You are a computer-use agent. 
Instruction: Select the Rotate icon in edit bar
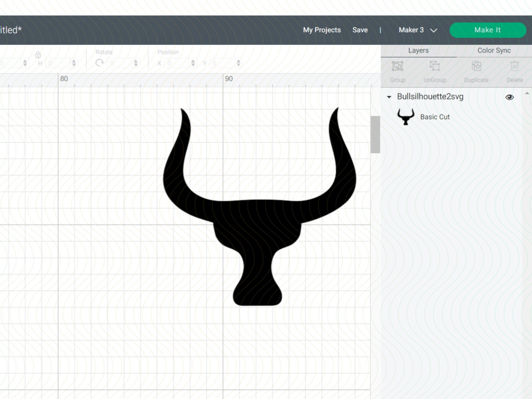(x=98, y=62)
